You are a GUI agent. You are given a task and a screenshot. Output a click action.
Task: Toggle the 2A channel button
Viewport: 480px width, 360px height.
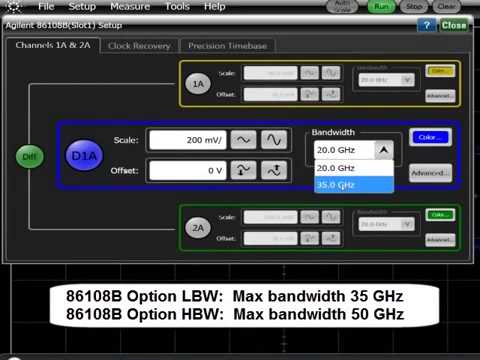[x=198, y=228]
